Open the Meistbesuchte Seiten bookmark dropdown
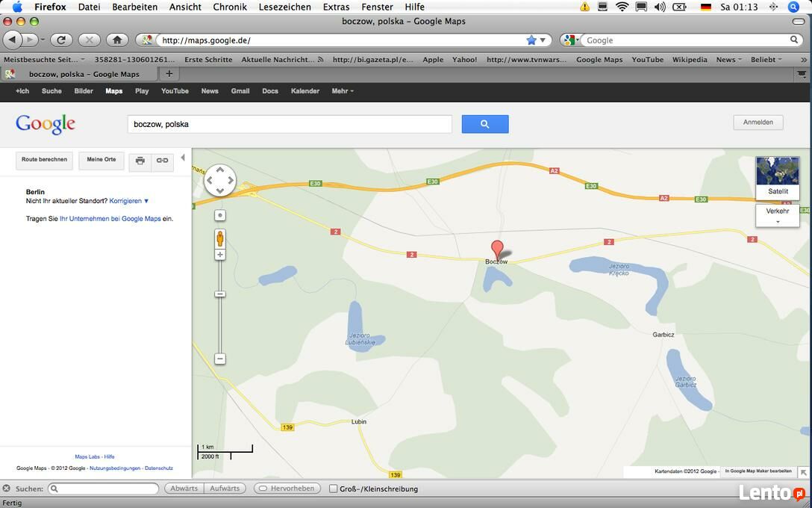Screen dimensions: 812x508 click(x=44, y=60)
